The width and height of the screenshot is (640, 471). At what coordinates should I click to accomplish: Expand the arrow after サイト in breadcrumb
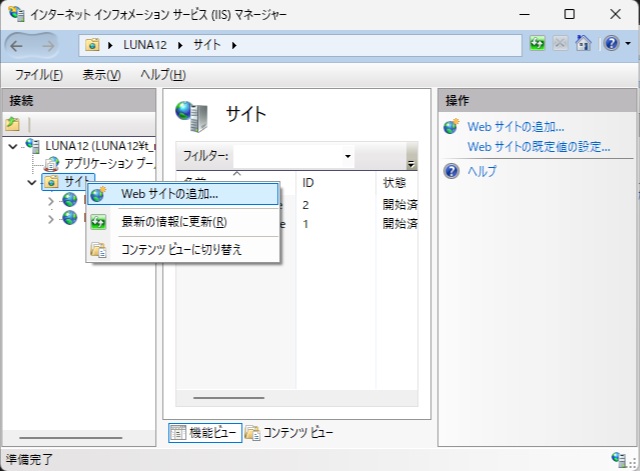(234, 45)
